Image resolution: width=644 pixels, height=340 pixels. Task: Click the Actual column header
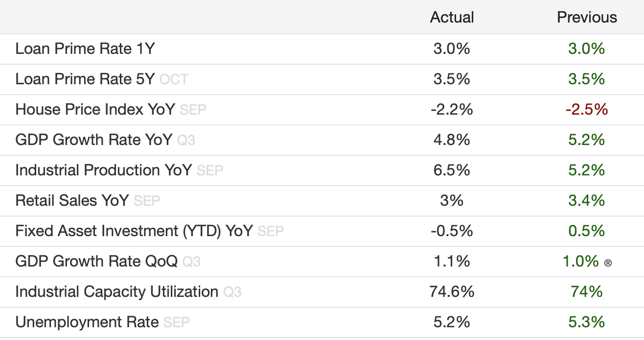click(452, 18)
